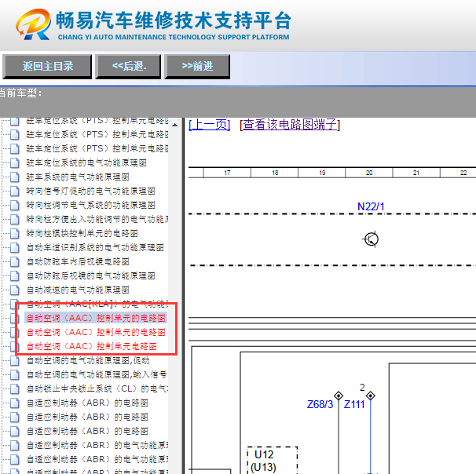
Task: Click document icon beside 自动减速的电气功能原理图
Action: (14, 290)
